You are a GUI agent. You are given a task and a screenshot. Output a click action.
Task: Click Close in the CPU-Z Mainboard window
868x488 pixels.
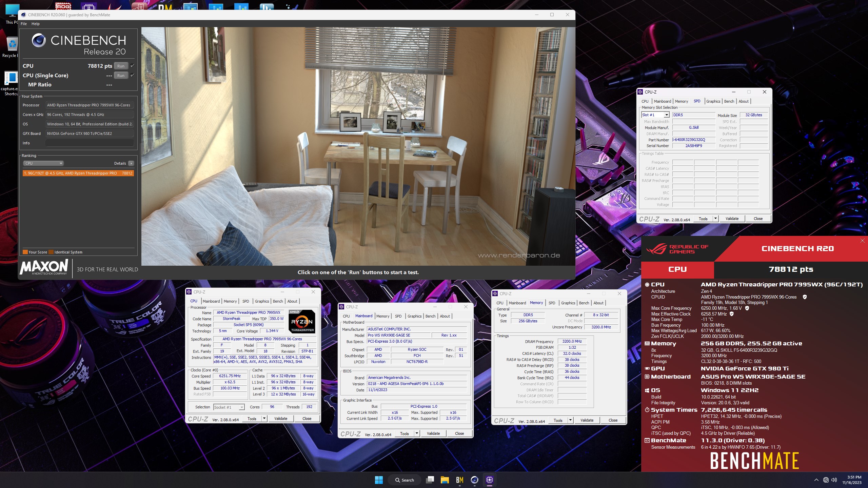pos(459,433)
